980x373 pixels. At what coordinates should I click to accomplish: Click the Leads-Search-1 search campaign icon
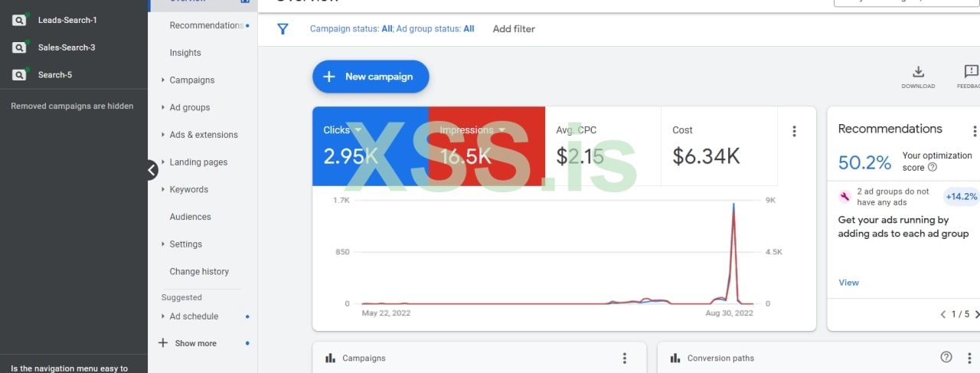coord(19,20)
